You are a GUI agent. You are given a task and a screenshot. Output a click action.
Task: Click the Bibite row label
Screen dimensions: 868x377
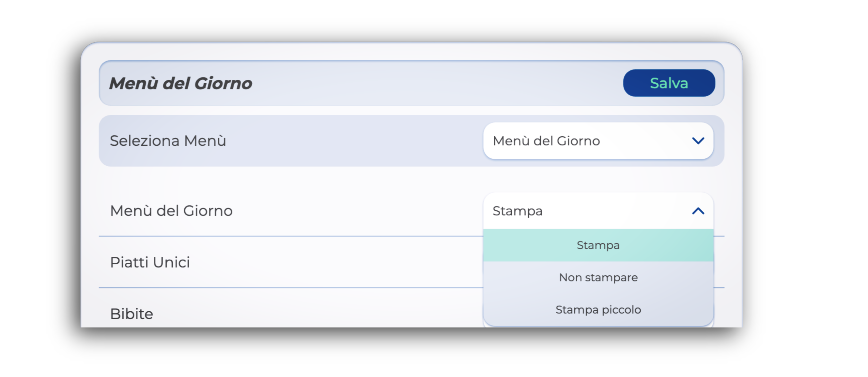(x=132, y=314)
